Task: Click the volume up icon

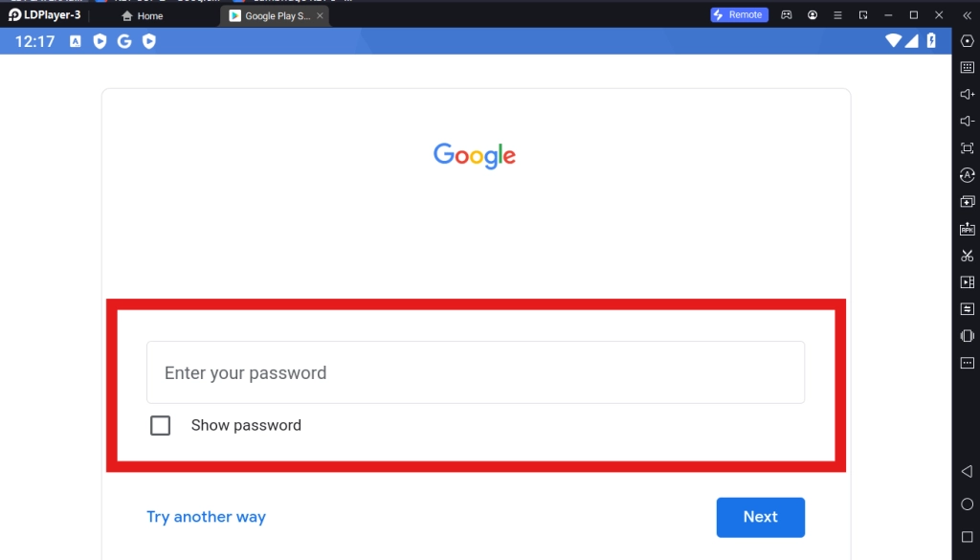Action: 967,94
